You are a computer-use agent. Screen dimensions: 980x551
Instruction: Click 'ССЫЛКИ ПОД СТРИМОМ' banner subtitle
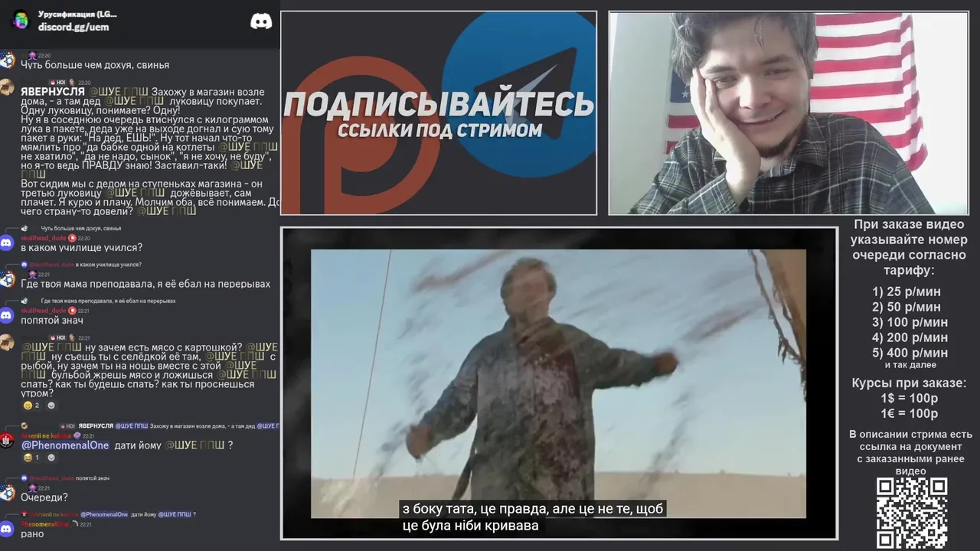(439, 131)
